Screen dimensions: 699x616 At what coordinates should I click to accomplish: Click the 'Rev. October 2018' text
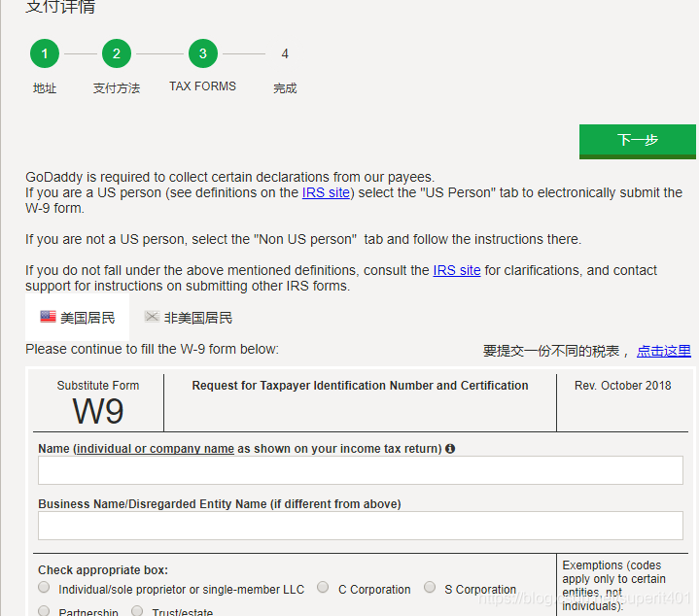[623, 386]
